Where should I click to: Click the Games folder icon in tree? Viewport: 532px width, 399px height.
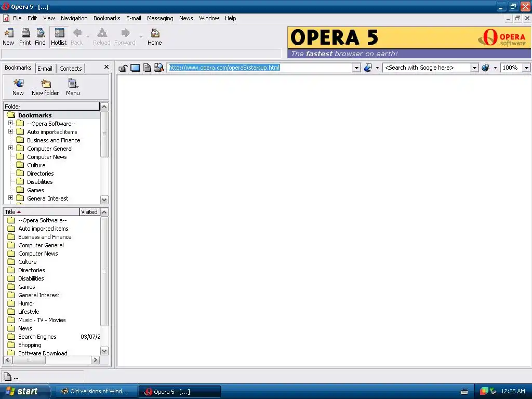(20, 190)
